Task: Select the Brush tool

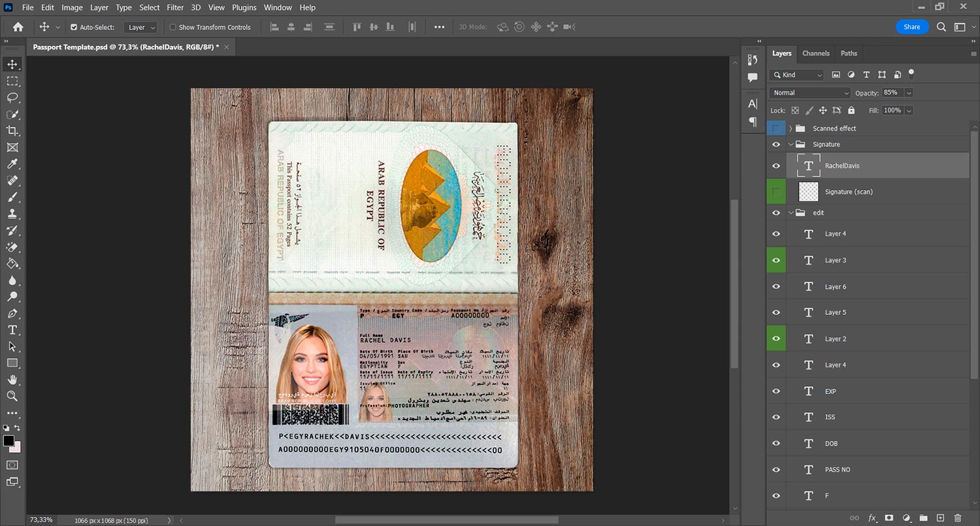Action: 12,197
